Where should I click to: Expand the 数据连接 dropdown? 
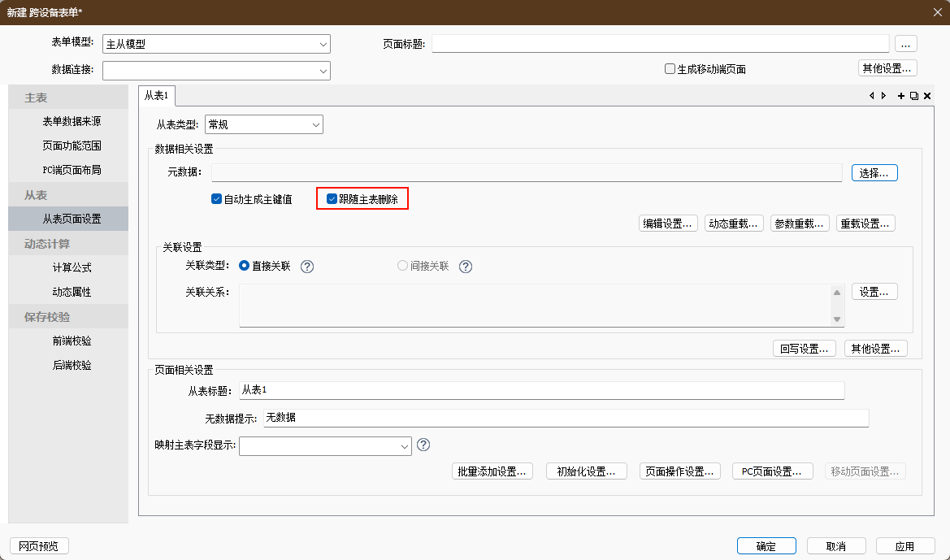coord(323,71)
